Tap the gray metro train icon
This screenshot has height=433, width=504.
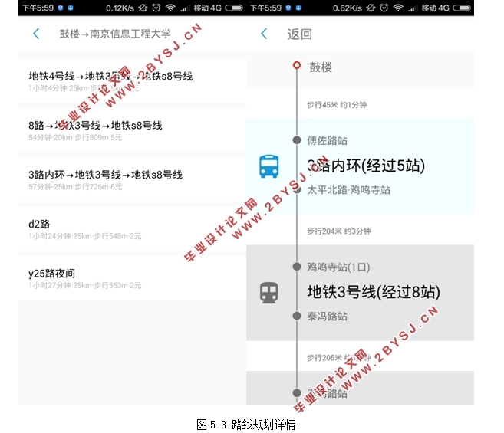pos(268,293)
